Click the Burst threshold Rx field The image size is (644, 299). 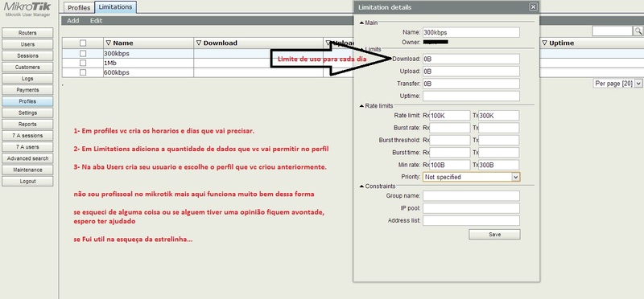(450, 141)
